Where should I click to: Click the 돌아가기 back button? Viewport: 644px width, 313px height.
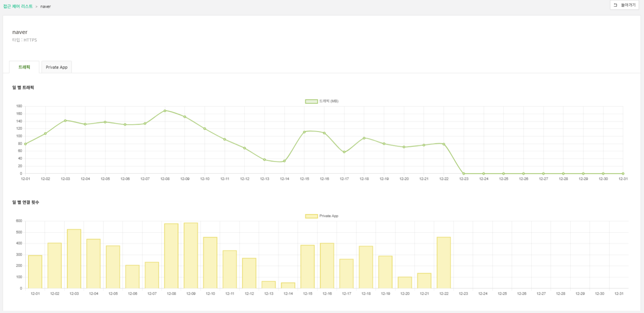[624, 5]
